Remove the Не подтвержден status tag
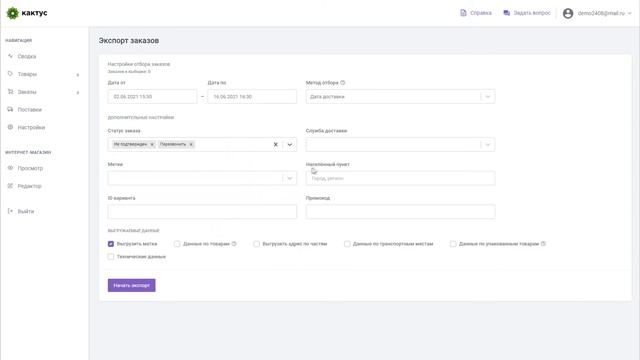The height and width of the screenshot is (360, 640). (x=152, y=144)
